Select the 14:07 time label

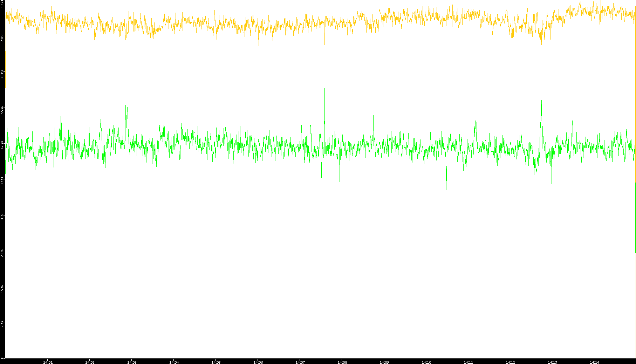click(x=300, y=362)
